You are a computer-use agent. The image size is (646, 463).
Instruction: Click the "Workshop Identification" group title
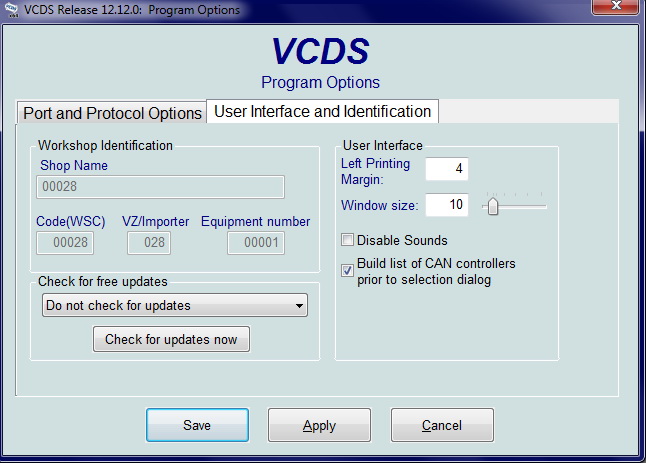(105, 145)
